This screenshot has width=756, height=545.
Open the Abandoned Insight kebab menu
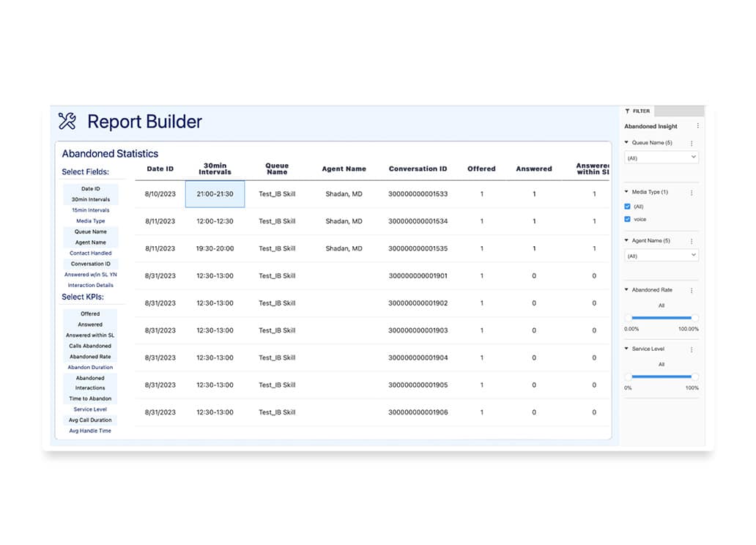[697, 127]
